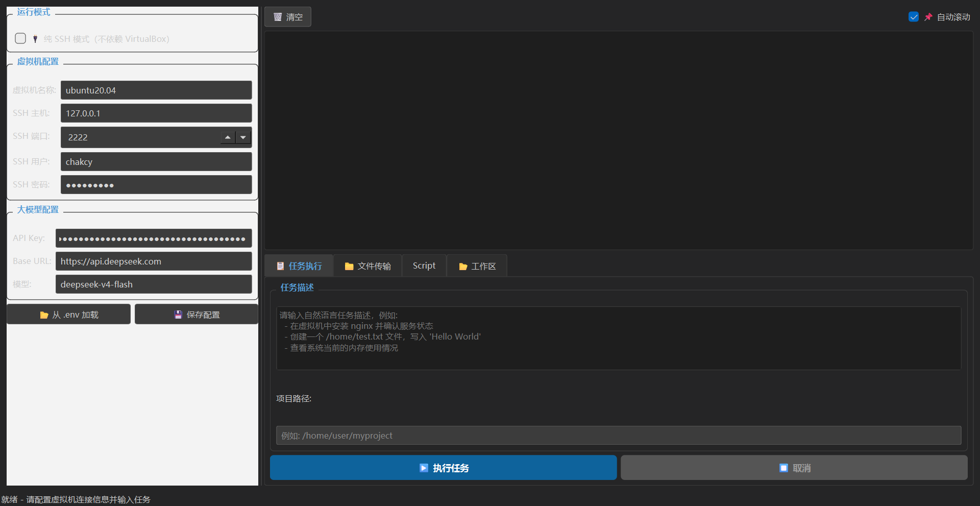Image resolution: width=980 pixels, height=506 pixels.
Task: Click the folder icon on 从 .env 加载
Action: 44,315
